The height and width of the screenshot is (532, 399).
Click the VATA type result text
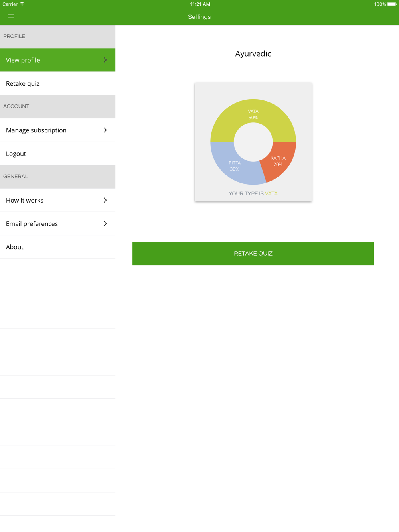(x=271, y=193)
